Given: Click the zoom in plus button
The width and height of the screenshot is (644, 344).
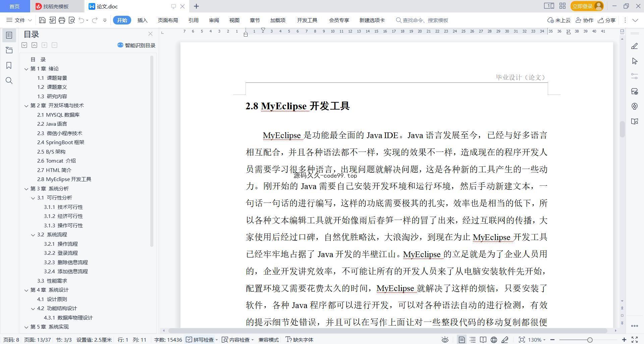Looking at the screenshot, I should coord(624,340).
